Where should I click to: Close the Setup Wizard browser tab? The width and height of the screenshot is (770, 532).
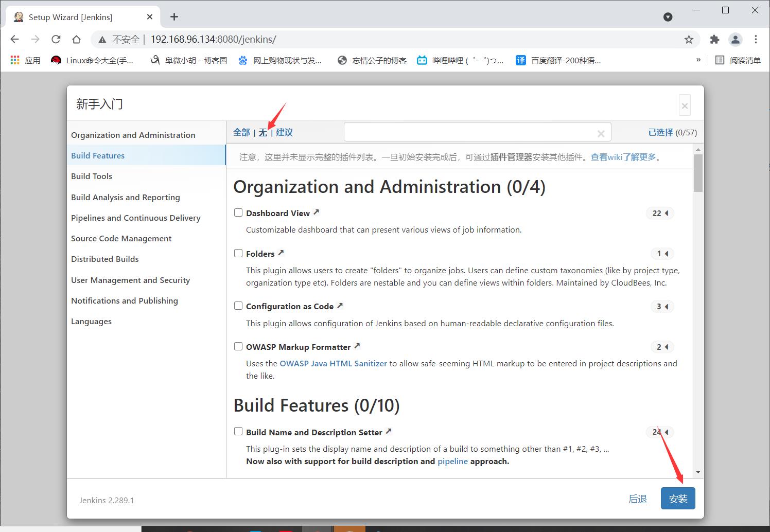click(150, 17)
